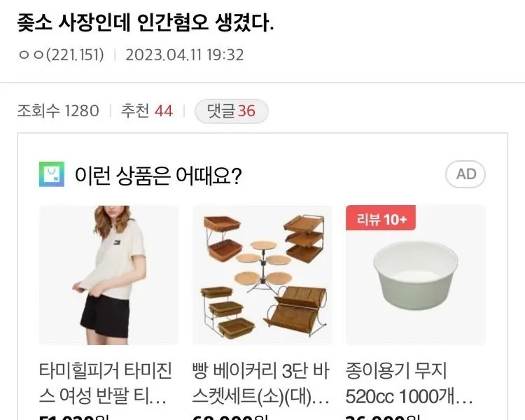
Task: Click the Tommy logo on the t-shirt
Action: click(x=117, y=242)
